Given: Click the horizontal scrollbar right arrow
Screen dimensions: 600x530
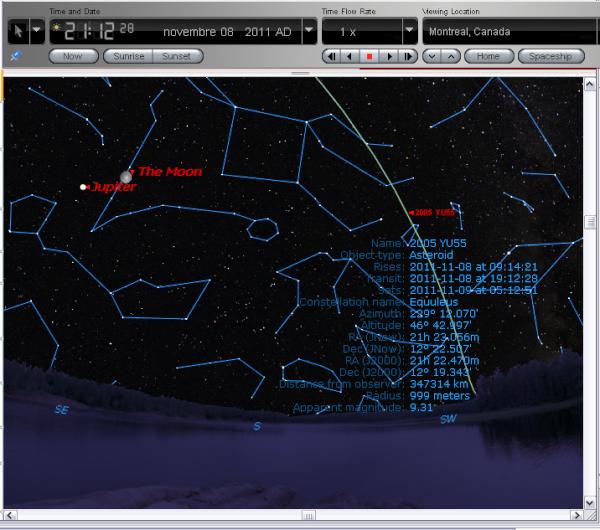Looking at the screenshot, I should pos(576,515).
